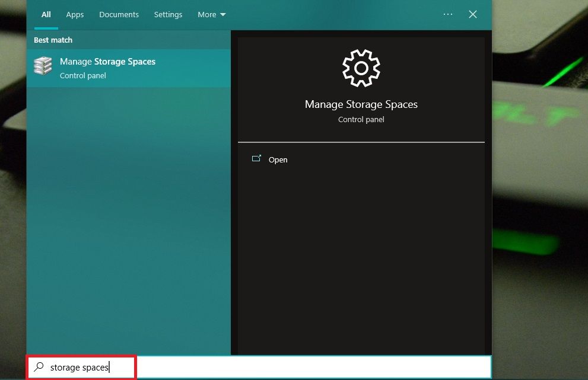The image size is (588, 380).
Task: Select the All tab
Action: coord(46,14)
